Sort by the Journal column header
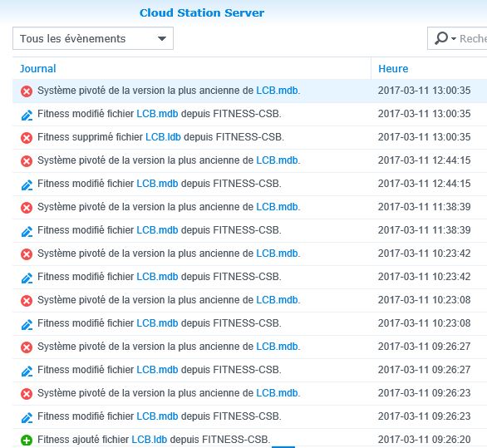 coord(38,68)
